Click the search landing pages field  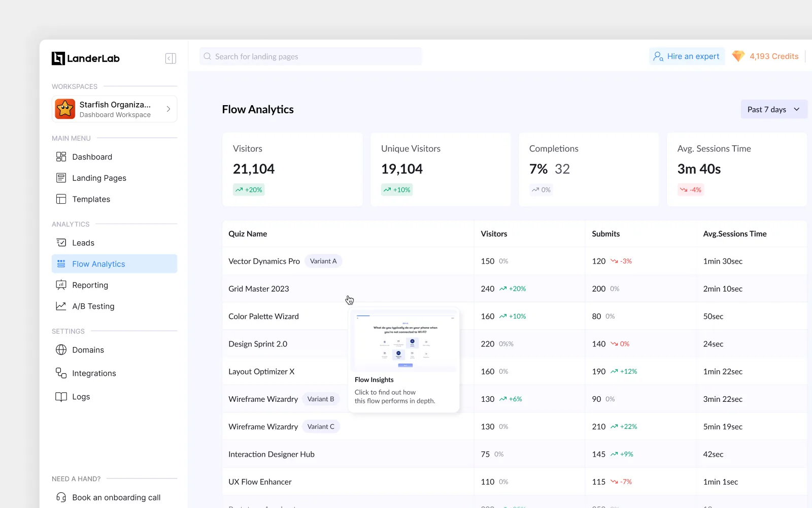coord(310,56)
